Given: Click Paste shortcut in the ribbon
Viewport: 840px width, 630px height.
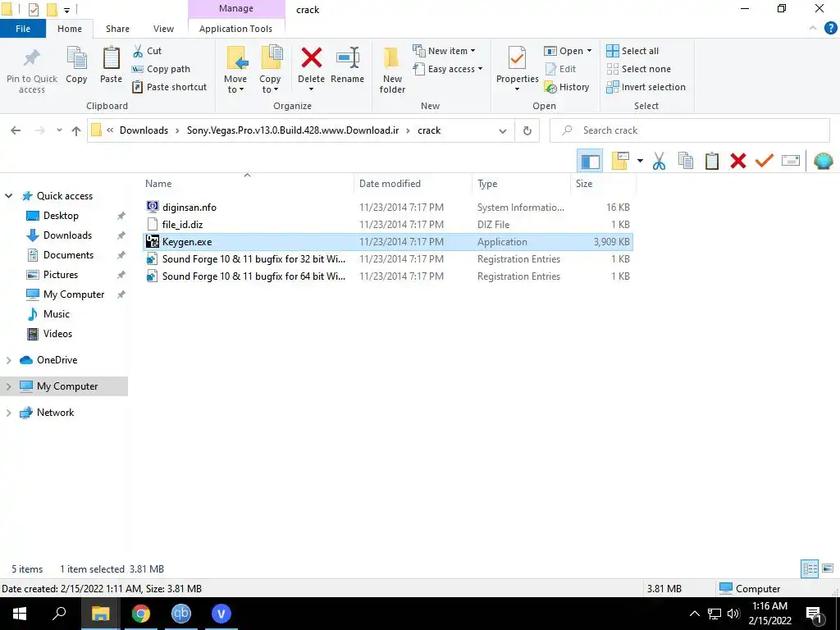Looking at the screenshot, I should click(x=169, y=87).
